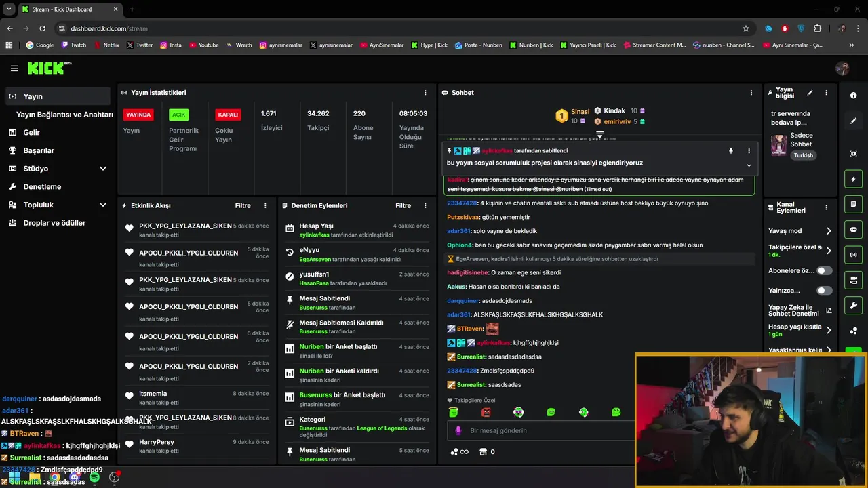Select Yayın in the left sidebar
The image size is (868, 488).
click(57, 96)
